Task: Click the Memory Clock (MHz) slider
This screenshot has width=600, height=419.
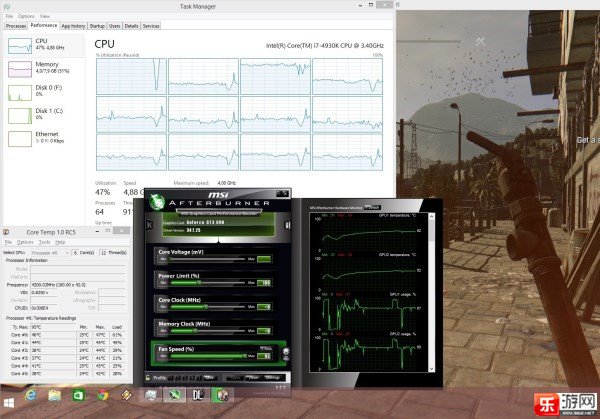Action: click(x=207, y=331)
